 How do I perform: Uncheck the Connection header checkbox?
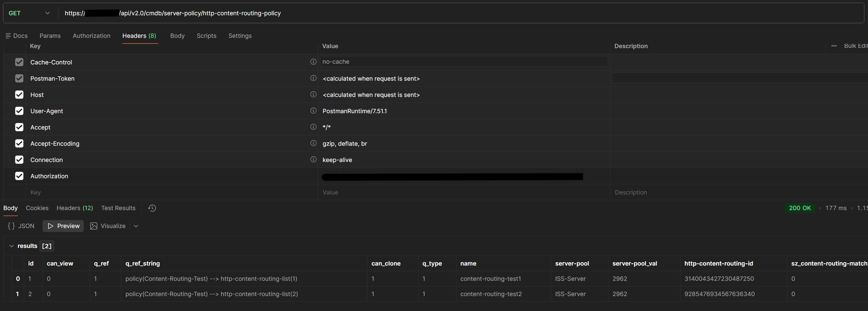click(x=19, y=160)
